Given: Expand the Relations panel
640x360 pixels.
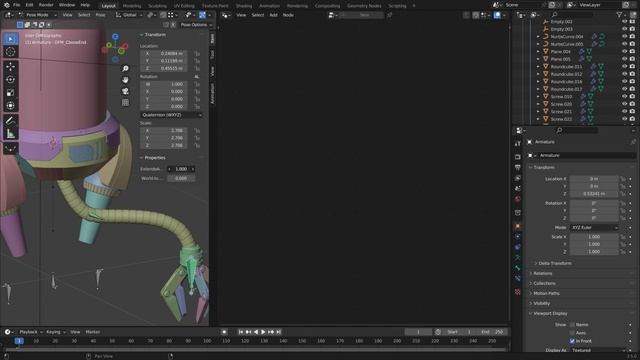Looking at the screenshot, I should coord(542,273).
